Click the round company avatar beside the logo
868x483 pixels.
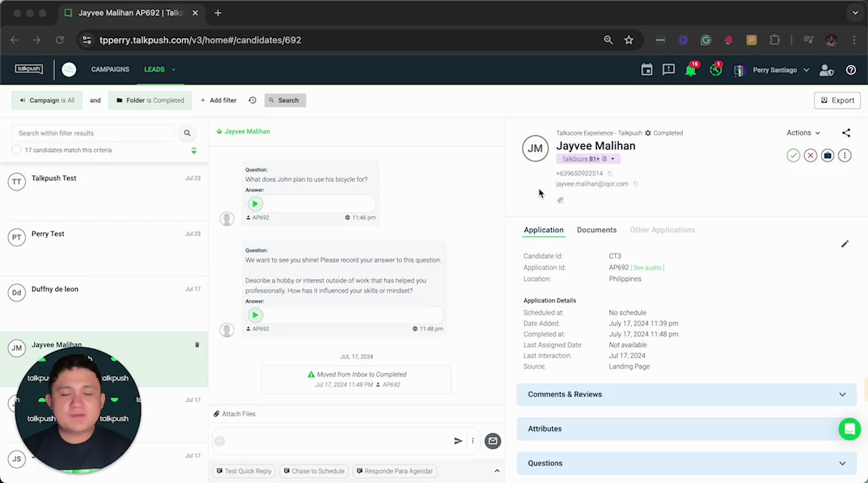[x=69, y=69]
